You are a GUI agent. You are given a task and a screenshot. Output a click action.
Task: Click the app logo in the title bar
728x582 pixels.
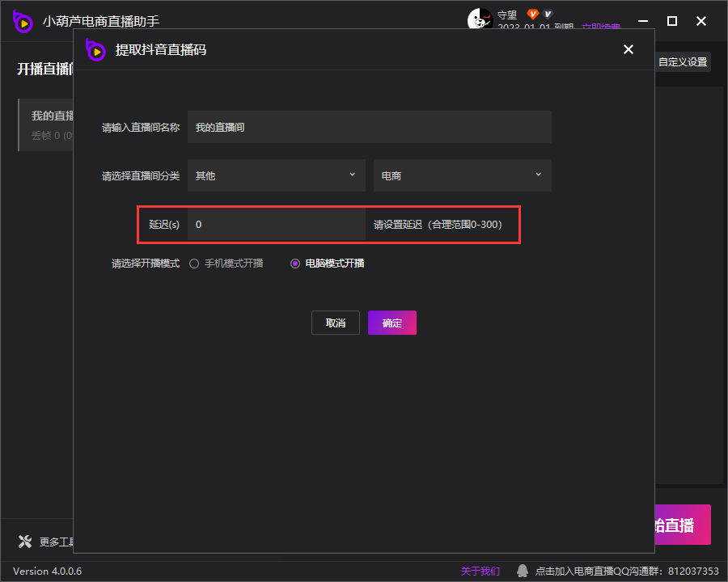click(23, 21)
